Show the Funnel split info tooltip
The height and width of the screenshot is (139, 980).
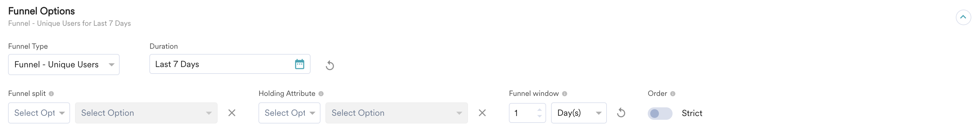click(x=51, y=94)
